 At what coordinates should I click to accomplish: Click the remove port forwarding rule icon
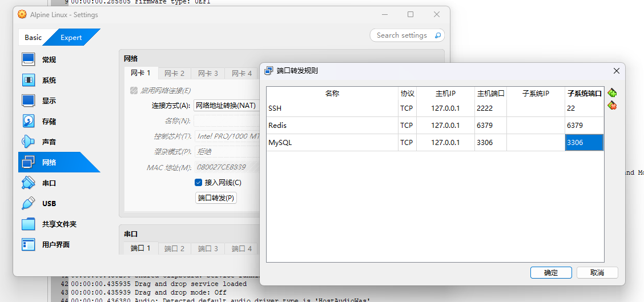[612, 106]
